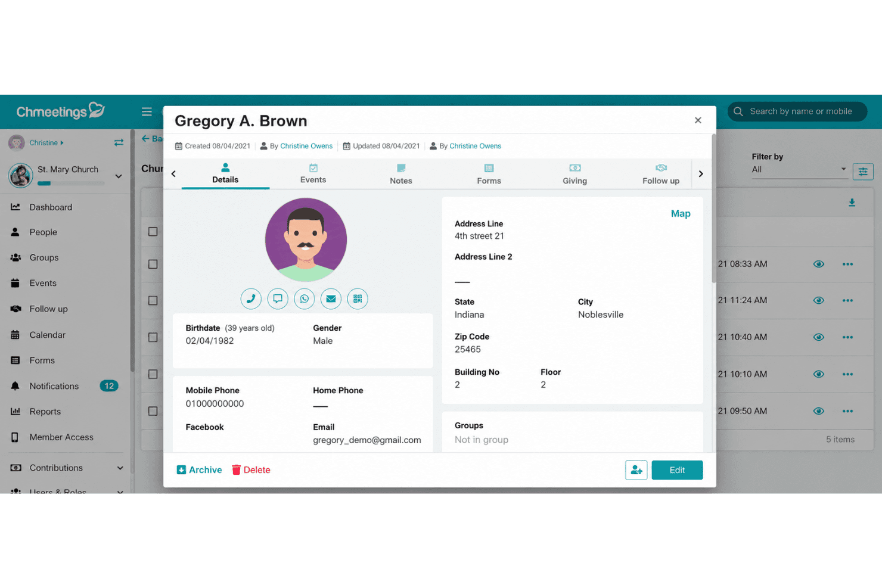882x588 pixels.
Task: Show the QR code icon under avatar
Action: 358,298
